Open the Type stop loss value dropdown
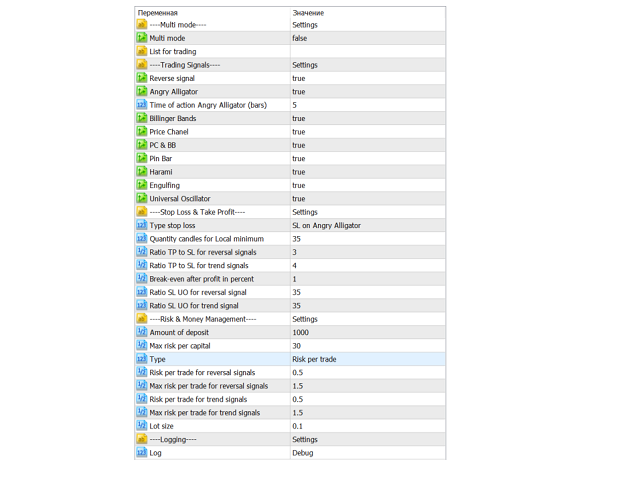 [x=326, y=226]
